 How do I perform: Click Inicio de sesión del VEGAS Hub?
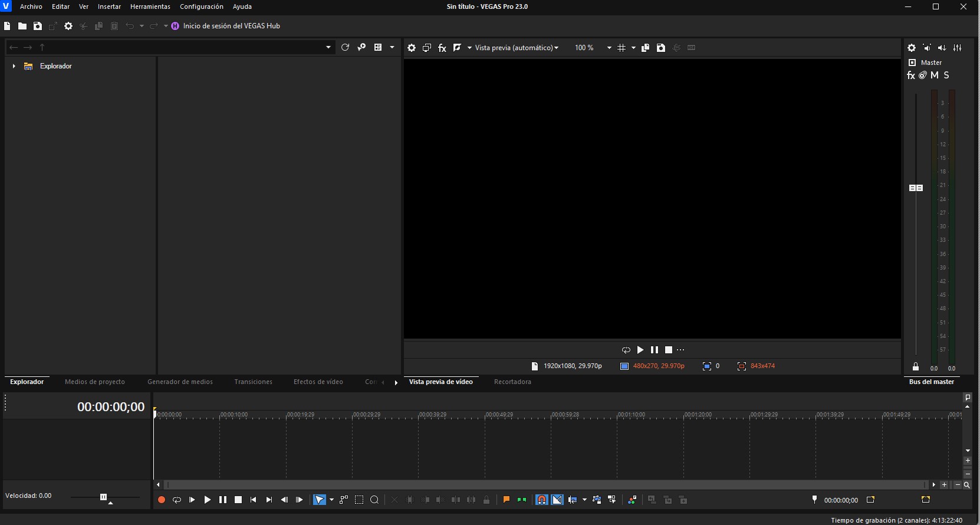231,26
